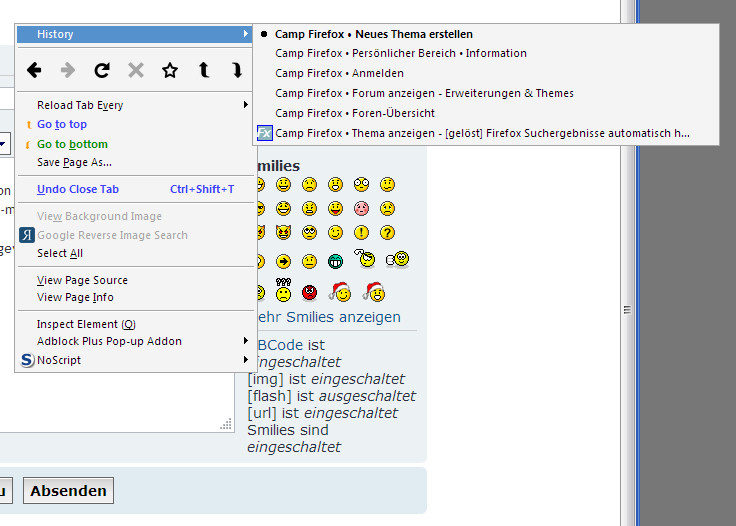736x526 pixels.
Task: Insert the devil horned smiley
Action: [x=284, y=232]
